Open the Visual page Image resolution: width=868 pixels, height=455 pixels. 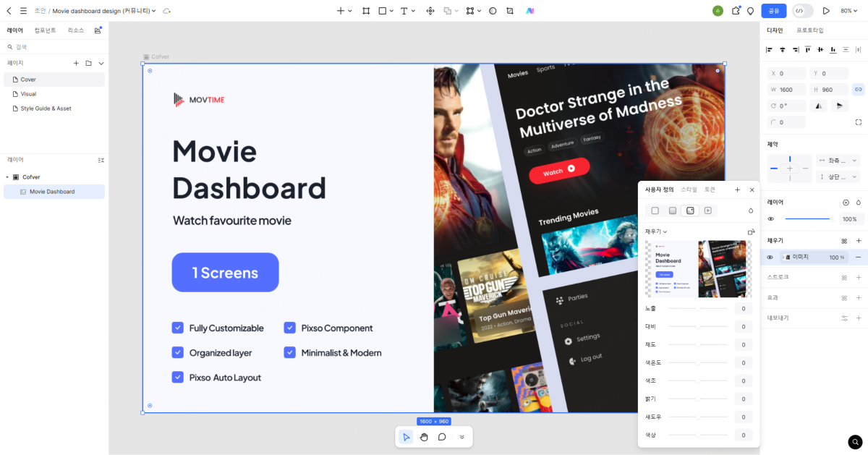[28, 94]
